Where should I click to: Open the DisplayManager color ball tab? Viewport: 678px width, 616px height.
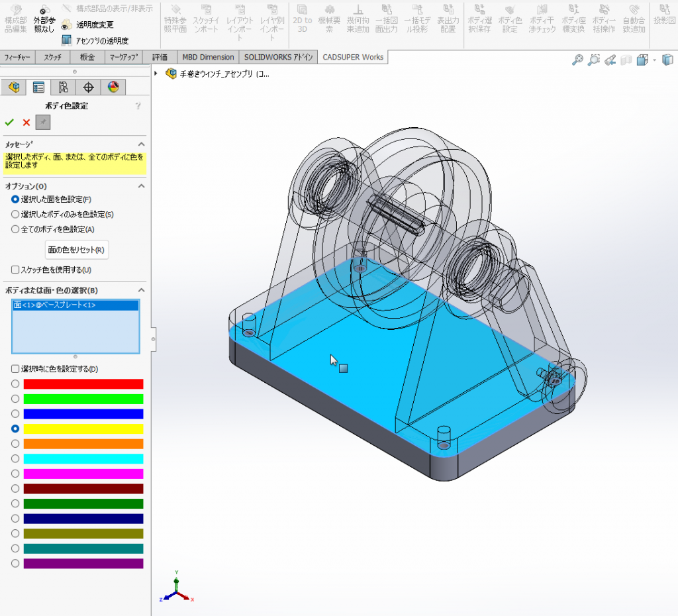113,87
